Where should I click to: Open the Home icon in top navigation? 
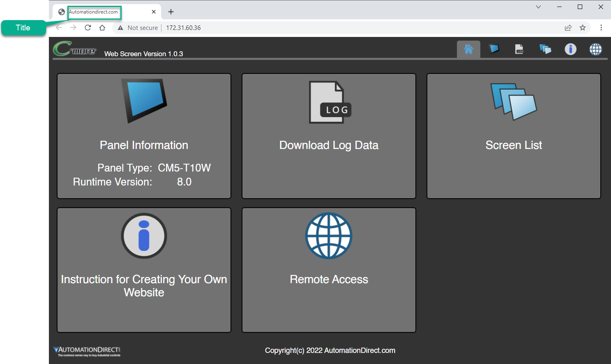tap(468, 49)
